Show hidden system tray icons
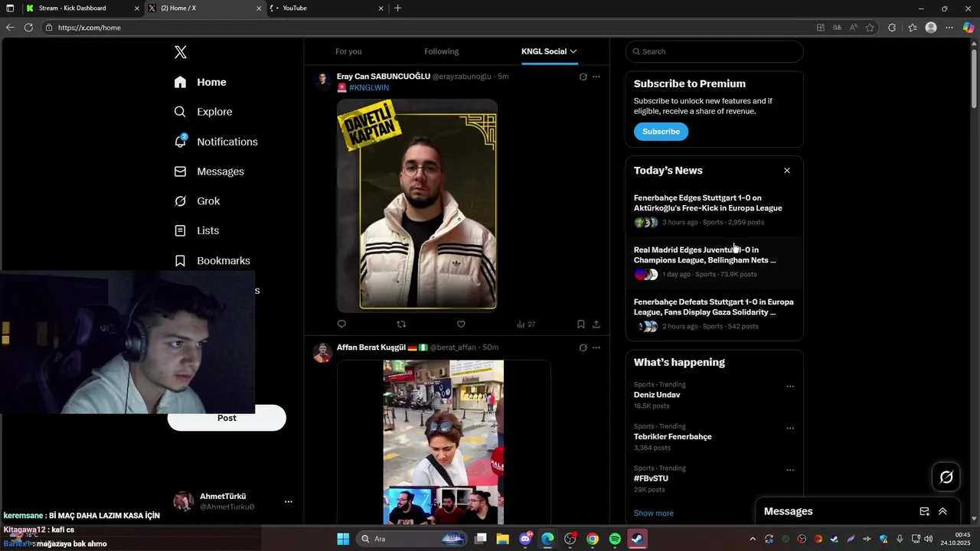The image size is (980, 551). pyautogui.click(x=753, y=539)
